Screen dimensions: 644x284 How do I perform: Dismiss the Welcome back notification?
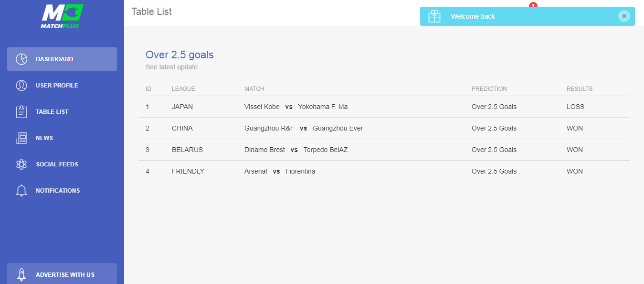point(624,16)
